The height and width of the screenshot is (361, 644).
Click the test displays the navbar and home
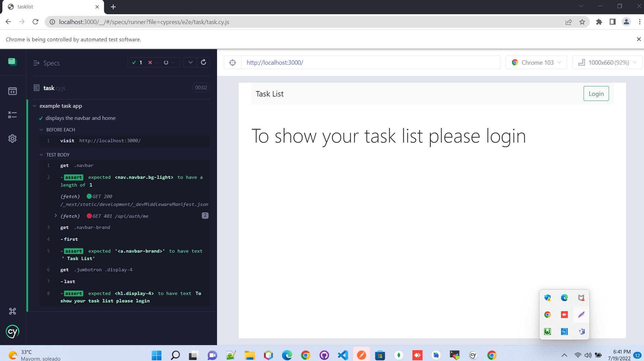pos(80,118)
